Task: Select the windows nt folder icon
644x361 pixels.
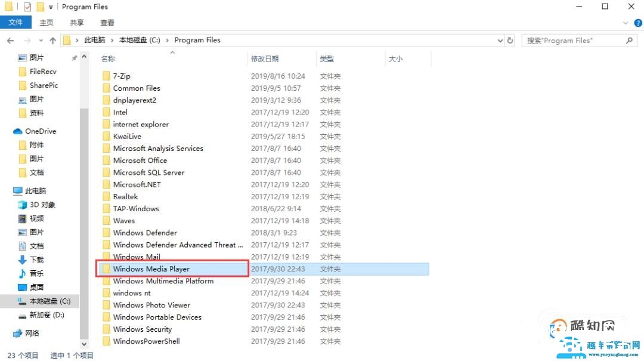Action: tap(106, 293)
